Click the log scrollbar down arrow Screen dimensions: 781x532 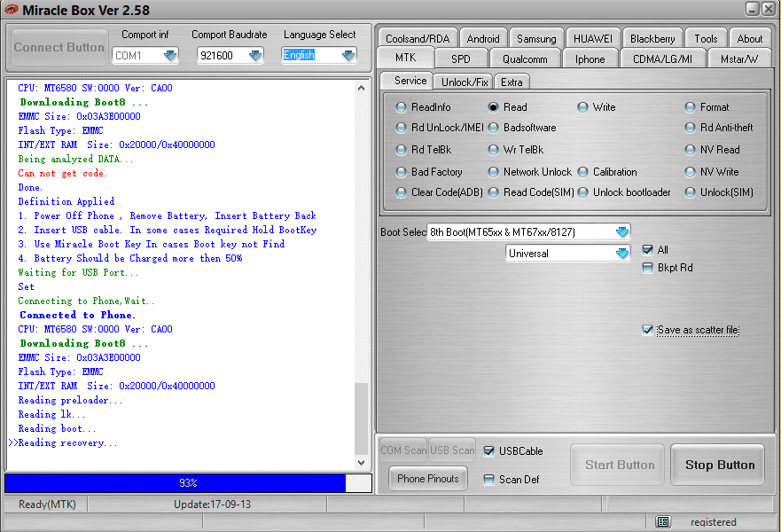coord(361,463)
